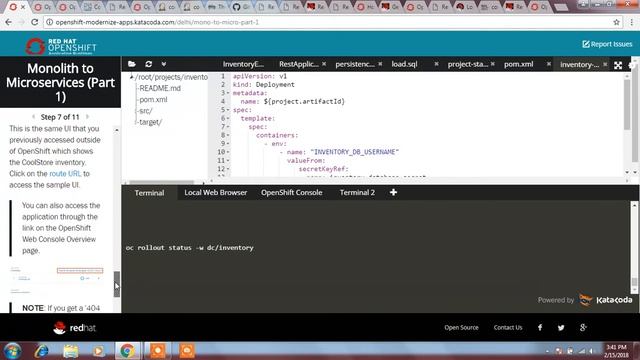
Task: Bookmark page with star icon
Action: [x=616, y=22]
